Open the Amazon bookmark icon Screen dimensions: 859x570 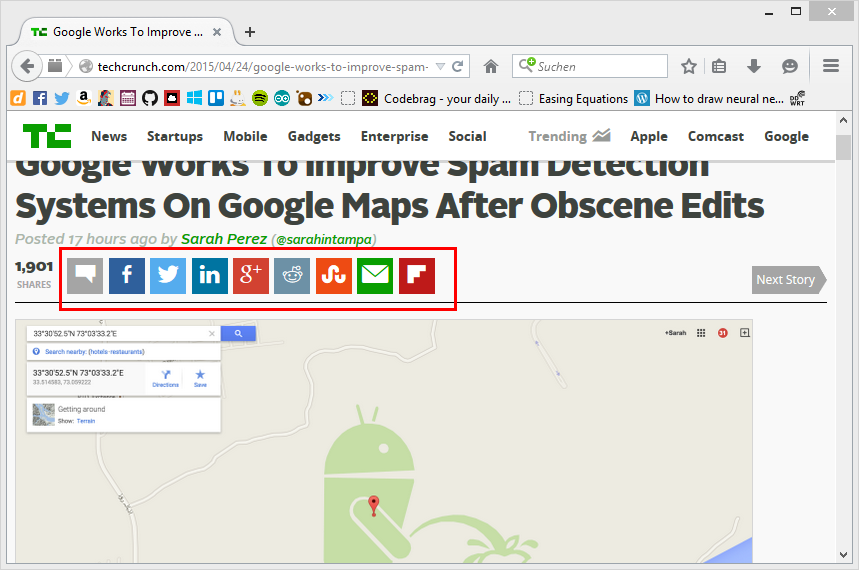pos(83,99)
